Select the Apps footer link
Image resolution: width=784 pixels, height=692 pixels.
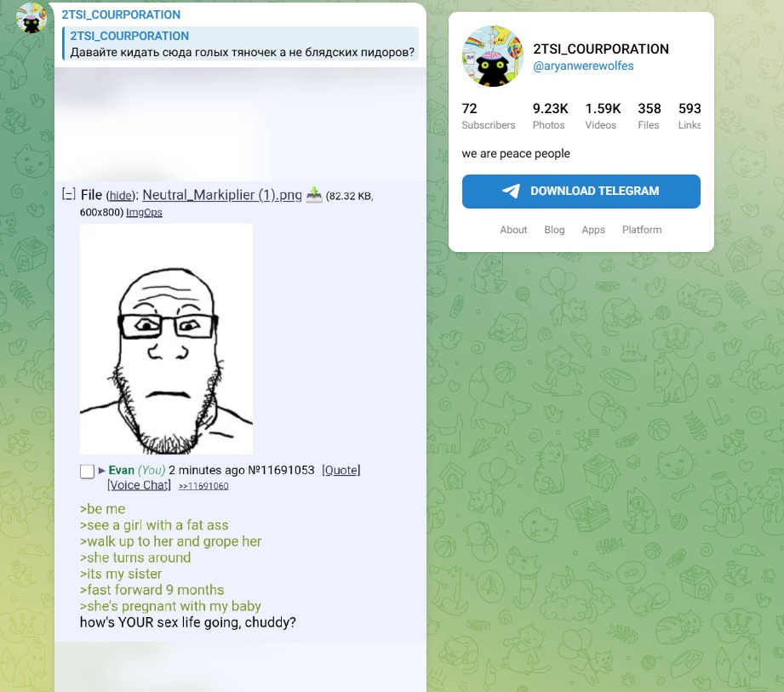[593, 230]
